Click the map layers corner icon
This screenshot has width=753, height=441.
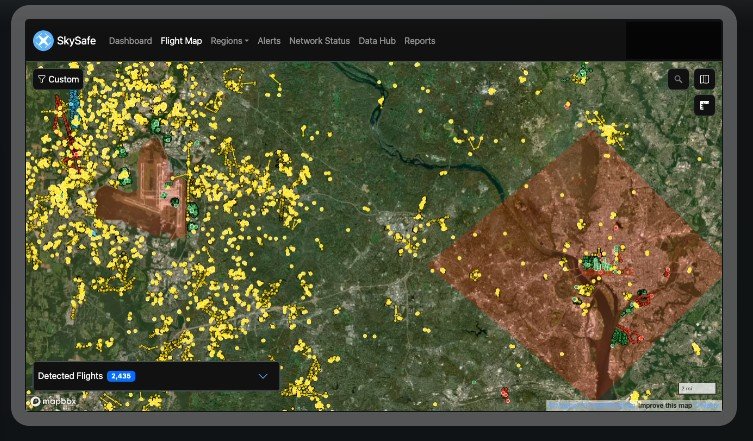click(x=704, y=106)
